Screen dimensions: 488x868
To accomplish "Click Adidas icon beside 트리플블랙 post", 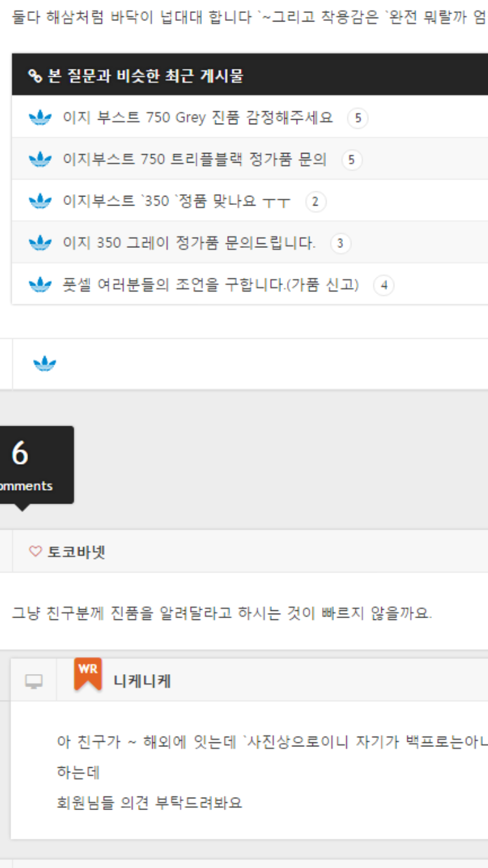I will (x=40, y=159).
